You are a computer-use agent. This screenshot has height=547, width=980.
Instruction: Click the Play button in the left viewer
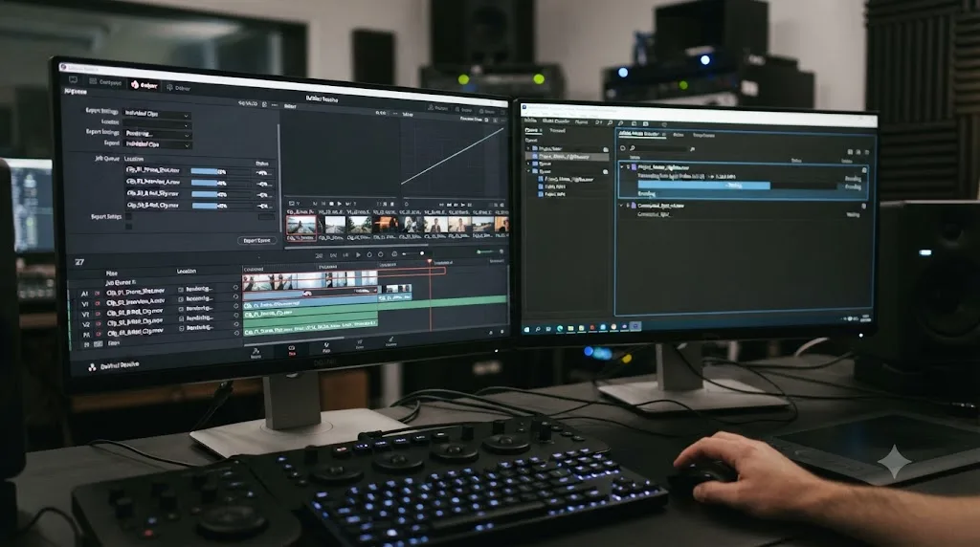(x=340, y=204)
